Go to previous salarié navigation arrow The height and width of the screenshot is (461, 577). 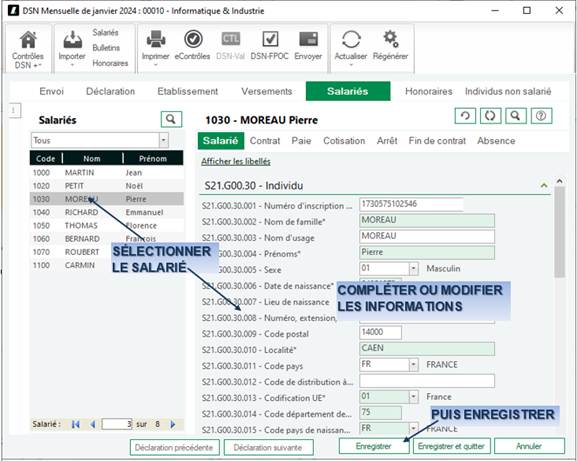click(x=93, y=424)
